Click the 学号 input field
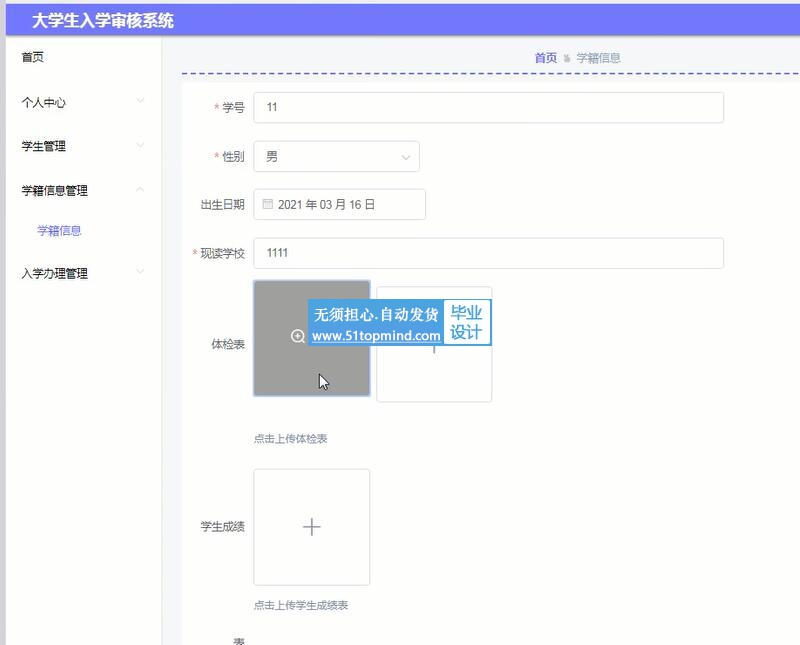The image size is (800, 645). tap(488, 107)
